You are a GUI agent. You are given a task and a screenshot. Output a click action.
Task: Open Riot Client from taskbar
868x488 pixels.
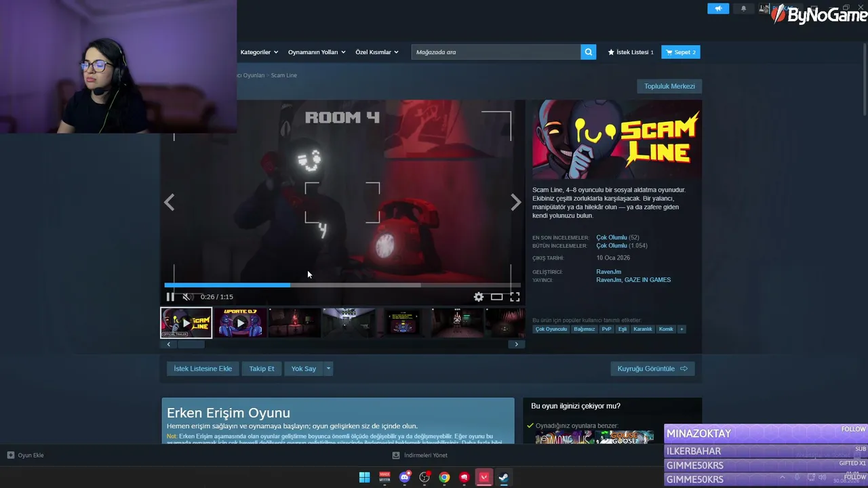coord(464,477)
